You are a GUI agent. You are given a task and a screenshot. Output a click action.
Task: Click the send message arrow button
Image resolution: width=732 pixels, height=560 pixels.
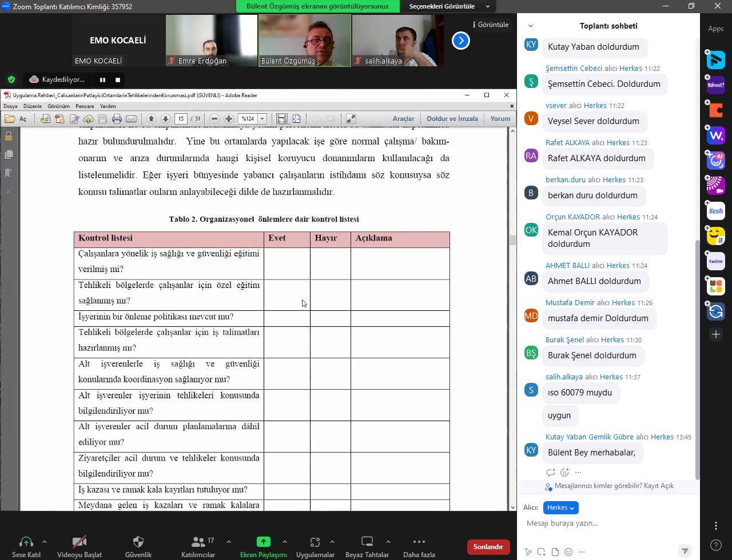[x=685, y=551]
